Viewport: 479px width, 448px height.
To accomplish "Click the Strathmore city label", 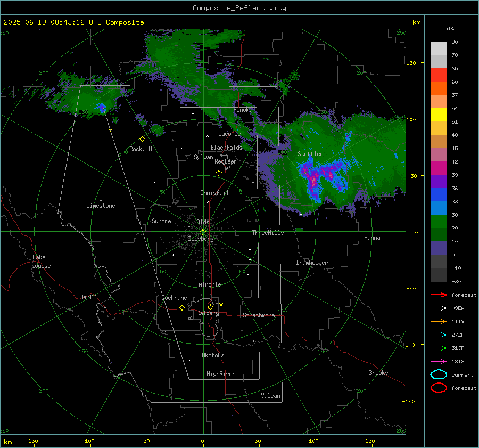I will point(259,315).
